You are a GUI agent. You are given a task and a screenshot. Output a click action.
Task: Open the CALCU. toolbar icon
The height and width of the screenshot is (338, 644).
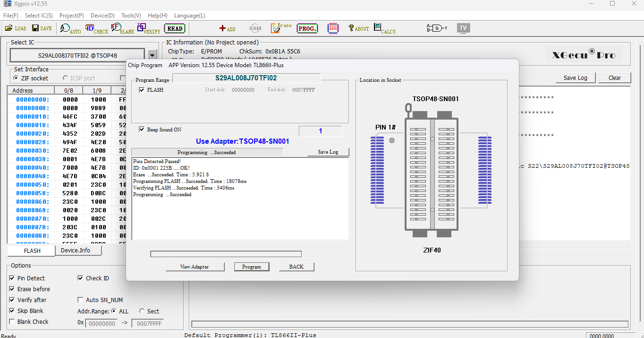[386, 28]
